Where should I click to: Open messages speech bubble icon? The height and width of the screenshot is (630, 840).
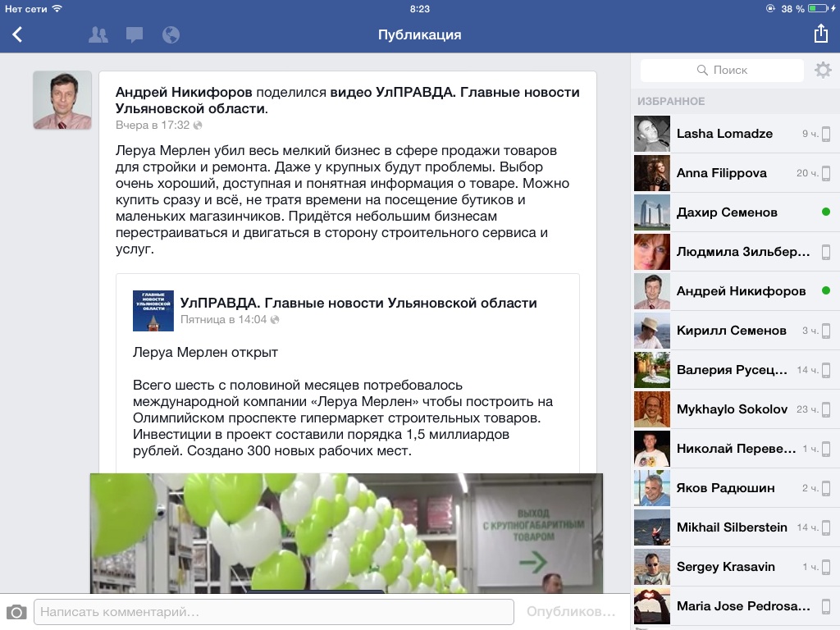point(135,34)
